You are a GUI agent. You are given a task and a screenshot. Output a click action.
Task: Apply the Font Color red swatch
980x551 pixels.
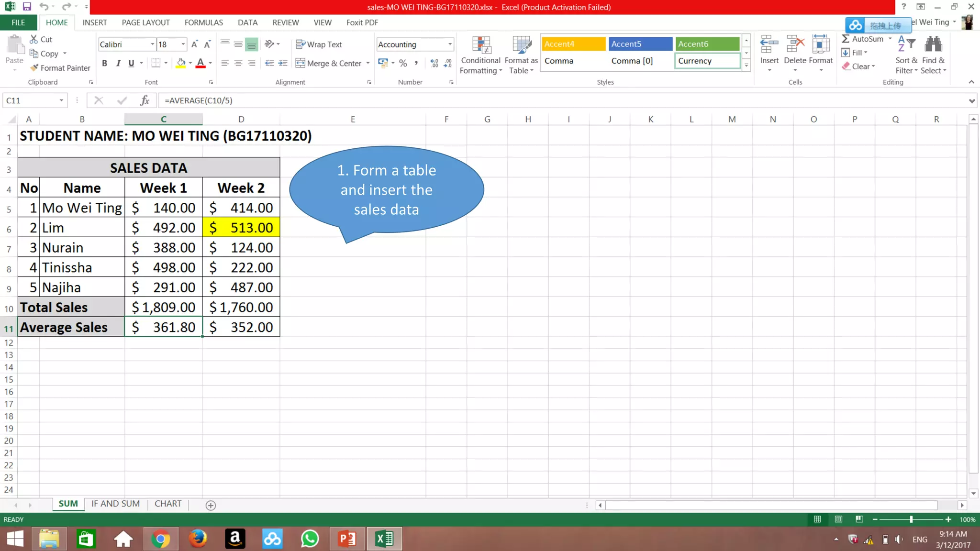tap(200, 63)
